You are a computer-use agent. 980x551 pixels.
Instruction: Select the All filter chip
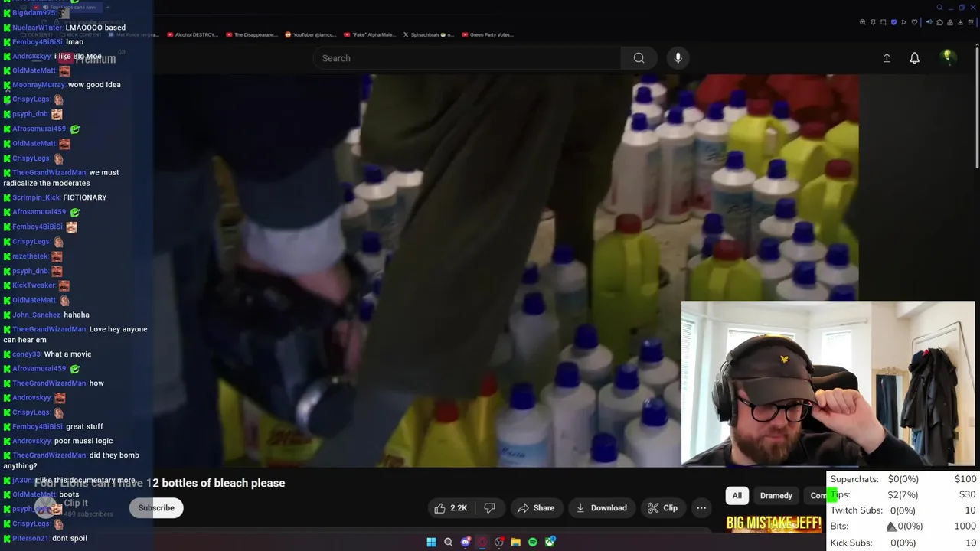tap(737, 495)
